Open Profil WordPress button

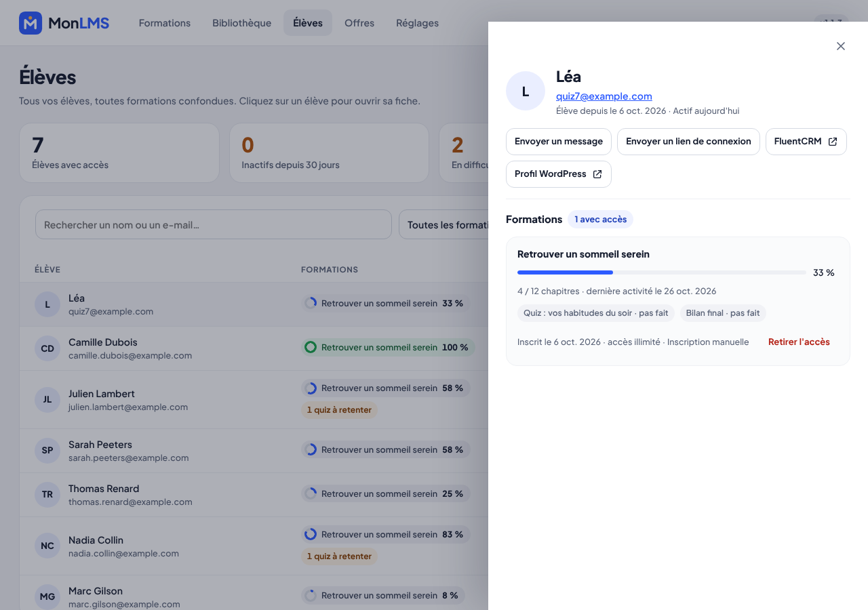(559, 174)
